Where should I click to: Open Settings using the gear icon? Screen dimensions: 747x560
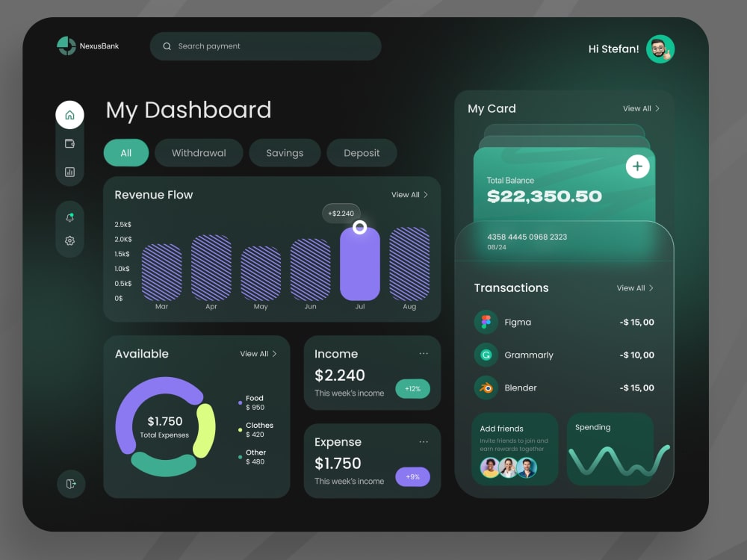coord(69,240)
